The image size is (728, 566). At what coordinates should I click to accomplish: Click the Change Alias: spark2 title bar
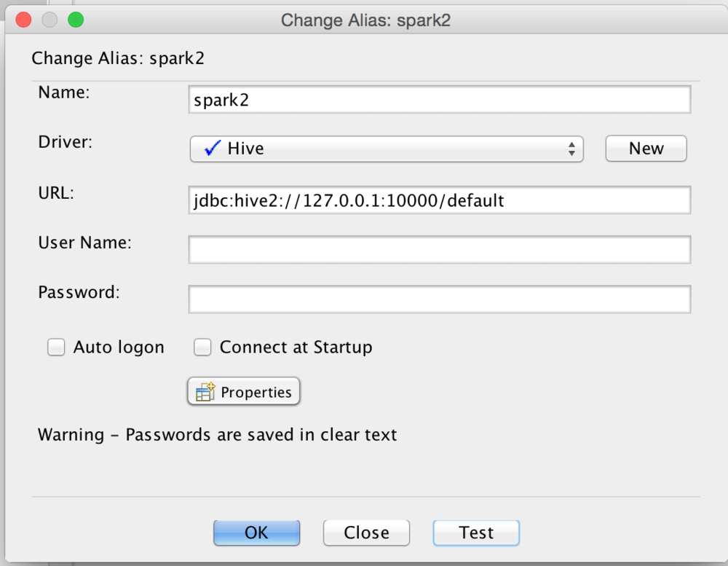[x=365, y=20]
